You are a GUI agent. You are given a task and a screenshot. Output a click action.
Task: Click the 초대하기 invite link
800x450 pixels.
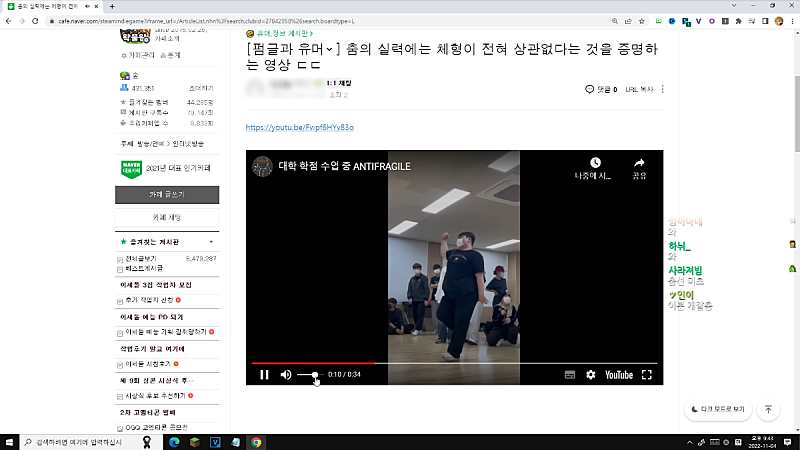[x=201, y=88]
